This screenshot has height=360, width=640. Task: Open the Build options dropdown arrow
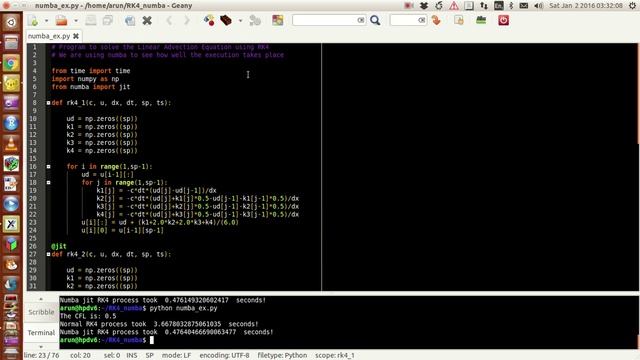click(x=240, y=20)
